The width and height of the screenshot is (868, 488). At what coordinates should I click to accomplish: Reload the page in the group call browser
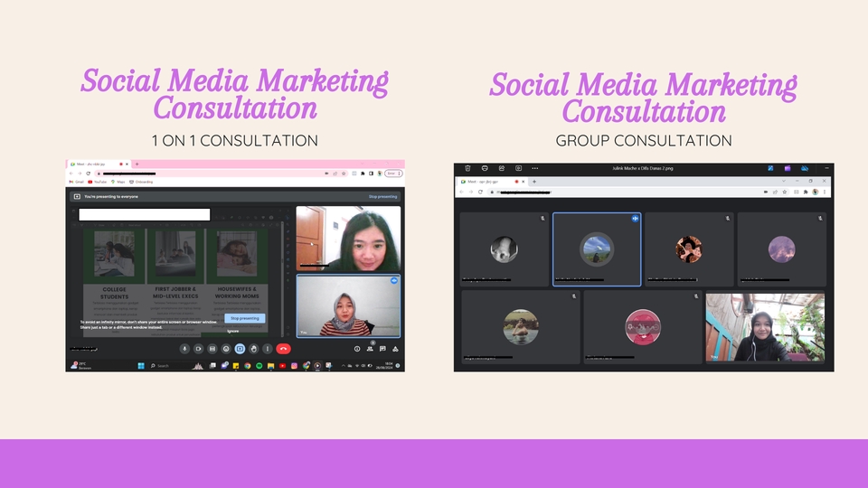pos(480,192)
